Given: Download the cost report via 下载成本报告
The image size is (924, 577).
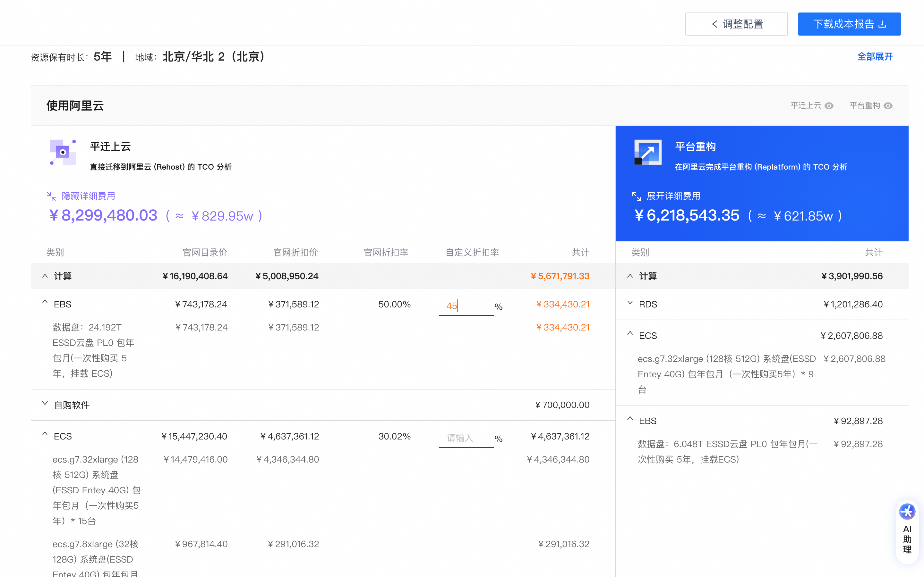Looking at the screenshot, I should click(849, 24).
